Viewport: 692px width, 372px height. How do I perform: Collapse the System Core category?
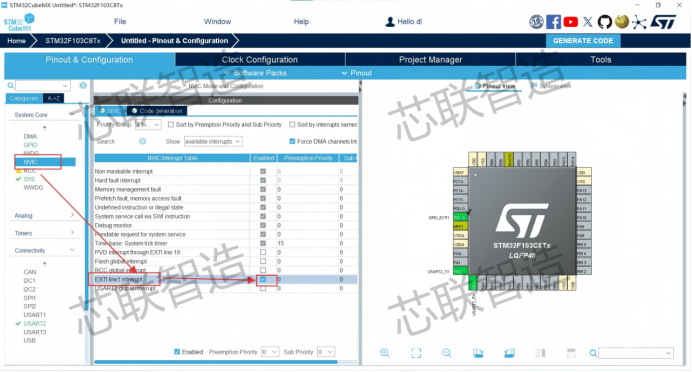44,115
